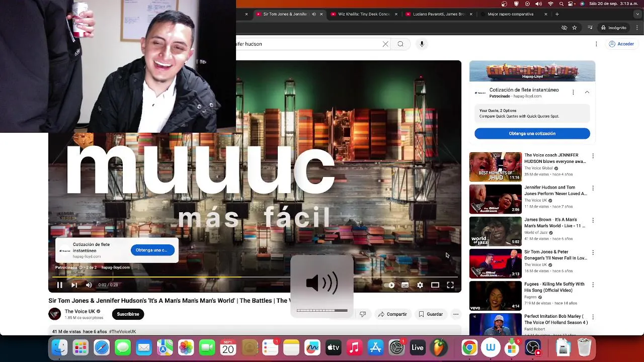Bookmark this page with star icon
This screenshot has width=644, height=362.
[x=575, y=28]
